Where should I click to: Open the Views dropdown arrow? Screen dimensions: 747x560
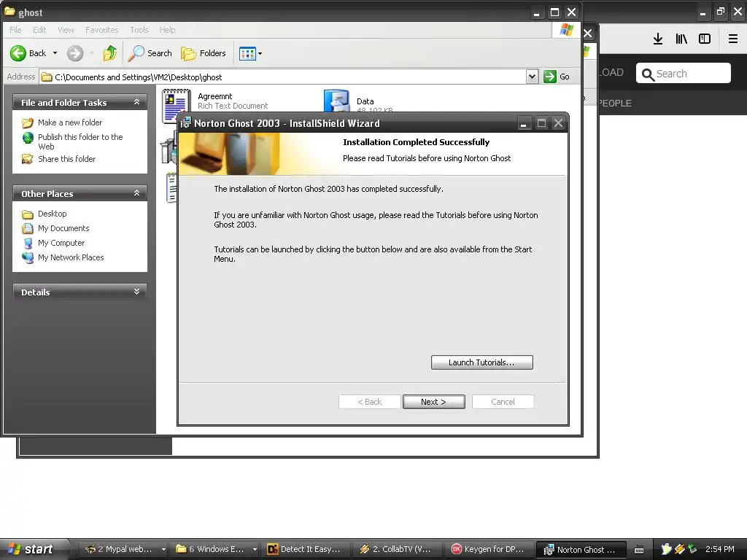click(x=260, y=54)
